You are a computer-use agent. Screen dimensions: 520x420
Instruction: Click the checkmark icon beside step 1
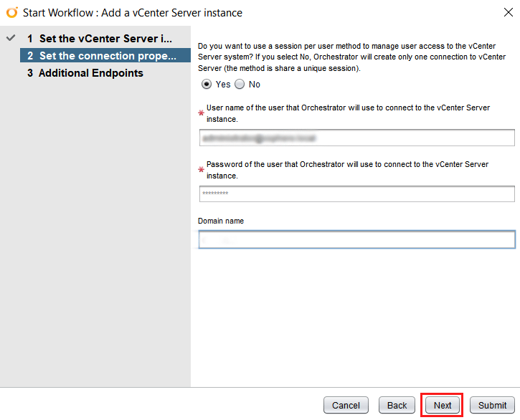tap(11, 38)
